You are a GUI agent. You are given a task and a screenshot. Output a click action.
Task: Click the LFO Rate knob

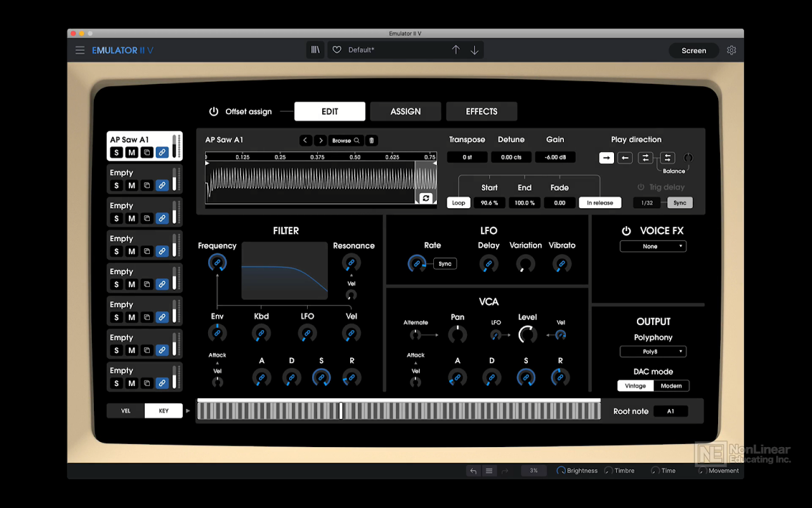click(x=417, y=264)
